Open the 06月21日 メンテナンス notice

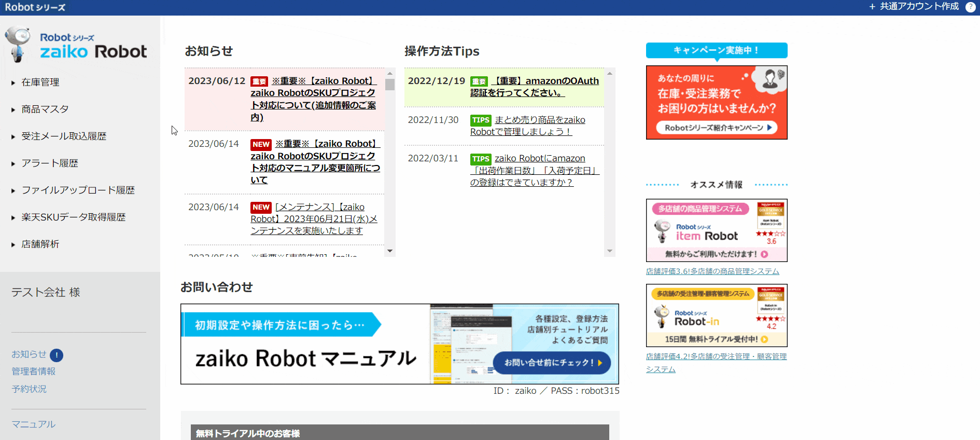click(x=314, y=219)
